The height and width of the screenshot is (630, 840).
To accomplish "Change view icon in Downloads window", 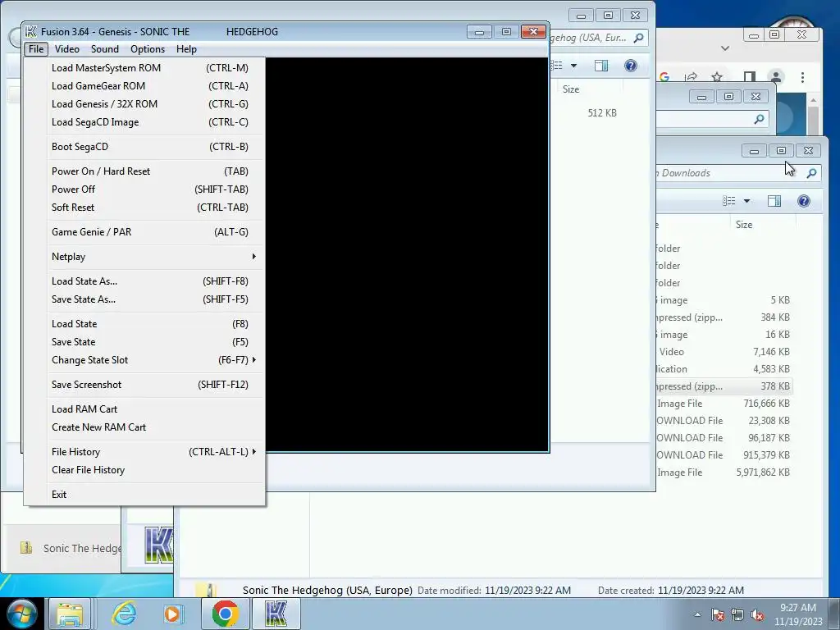I will coord(728,201).
